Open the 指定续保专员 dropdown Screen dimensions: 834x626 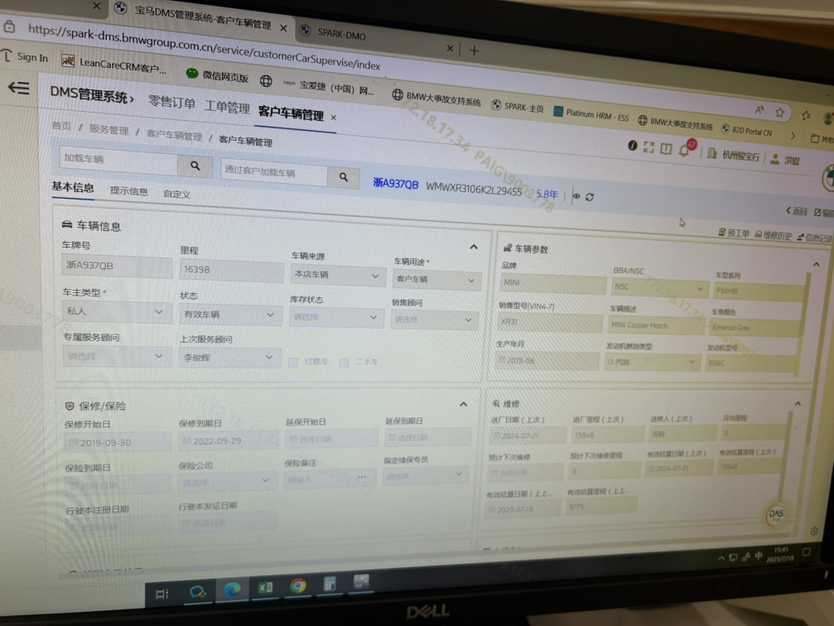tap(426, 474)
